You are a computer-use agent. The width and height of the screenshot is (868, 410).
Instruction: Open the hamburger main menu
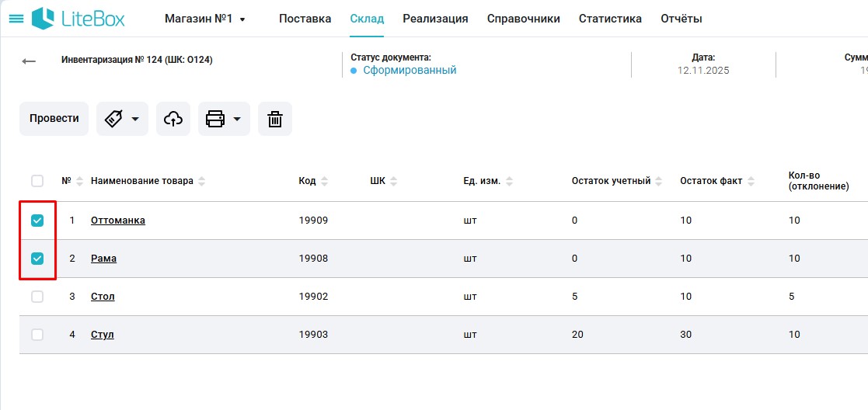coord(16,19)
